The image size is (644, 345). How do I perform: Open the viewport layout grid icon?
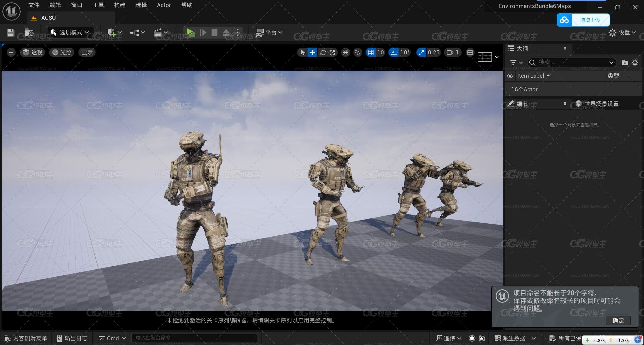pyautogui.click(x=470, y=52)
